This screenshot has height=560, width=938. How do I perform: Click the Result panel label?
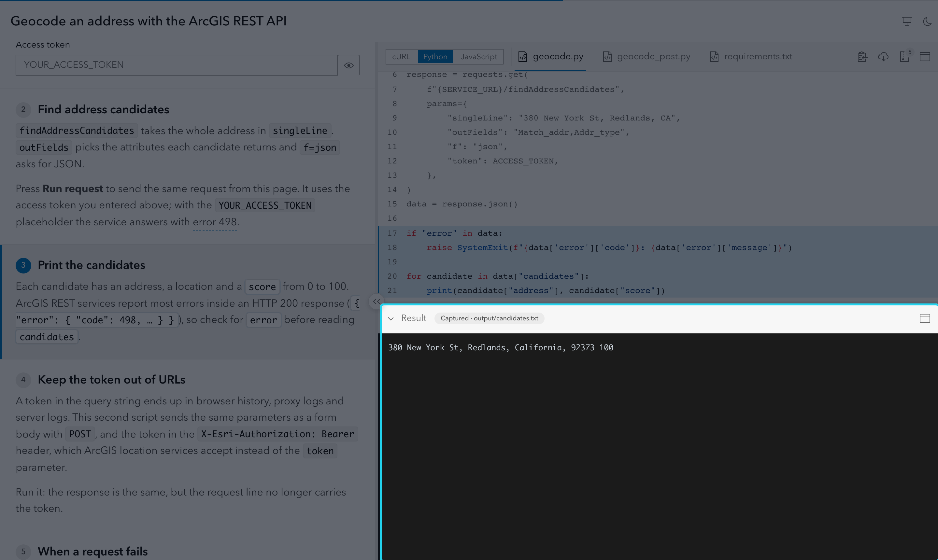click(x=414, y=318)
